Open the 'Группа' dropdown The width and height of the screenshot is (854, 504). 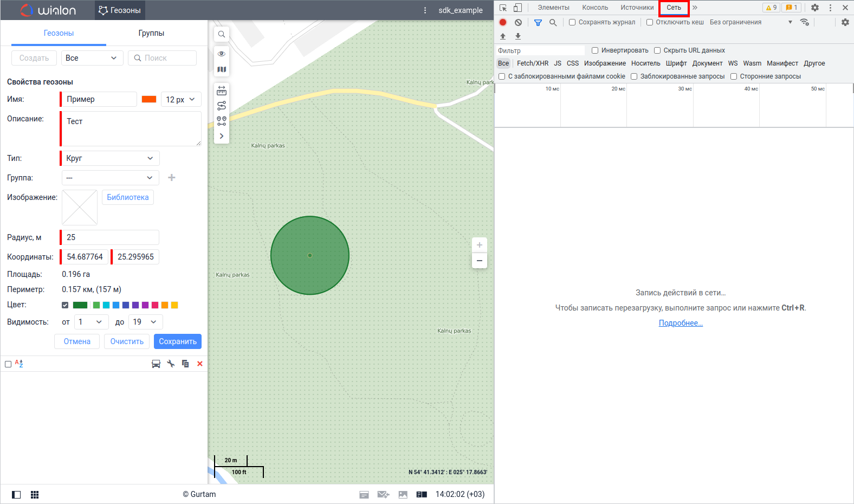(x=109, y=178)
